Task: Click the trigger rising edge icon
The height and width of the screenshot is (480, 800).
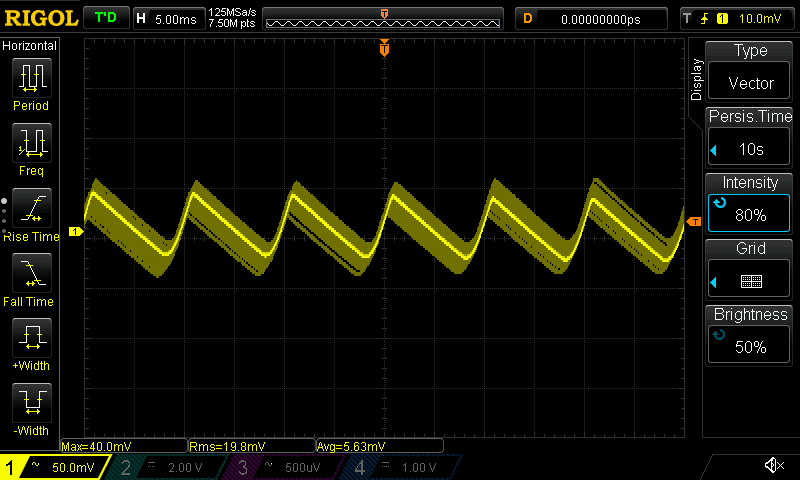Action: click(705, 19)
